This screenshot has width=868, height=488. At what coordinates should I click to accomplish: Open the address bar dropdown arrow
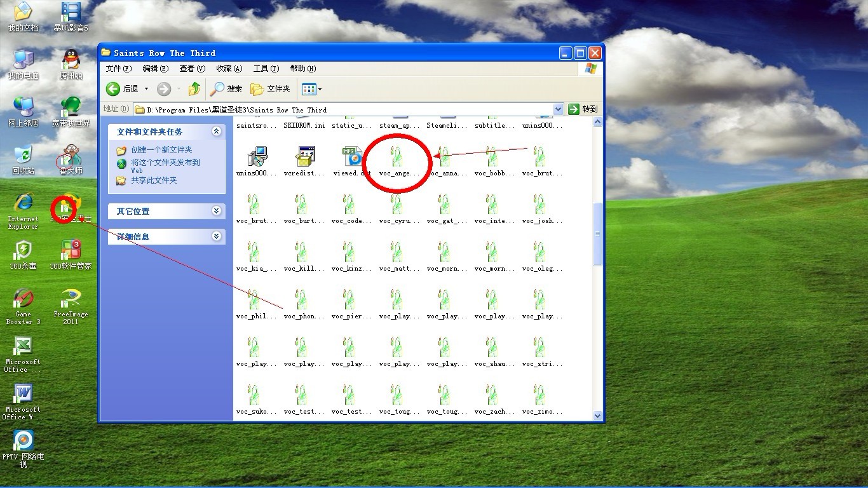pos(559,109)
